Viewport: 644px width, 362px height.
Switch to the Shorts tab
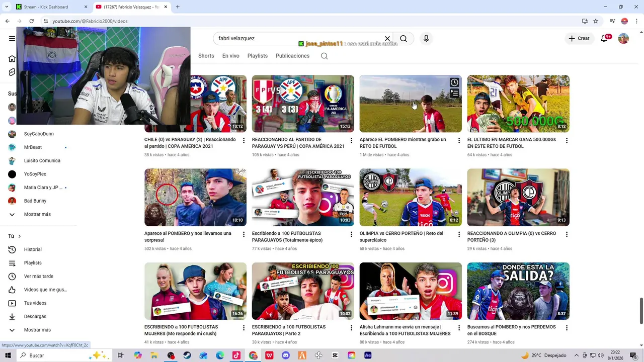[206, 56]
